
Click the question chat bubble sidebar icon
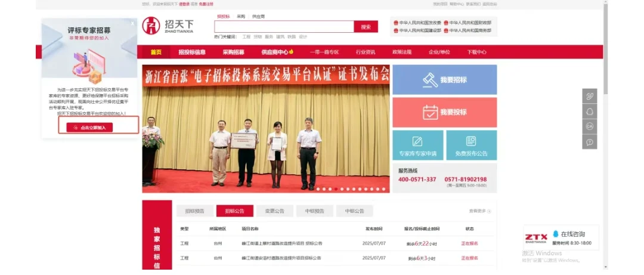click(590, 141)
